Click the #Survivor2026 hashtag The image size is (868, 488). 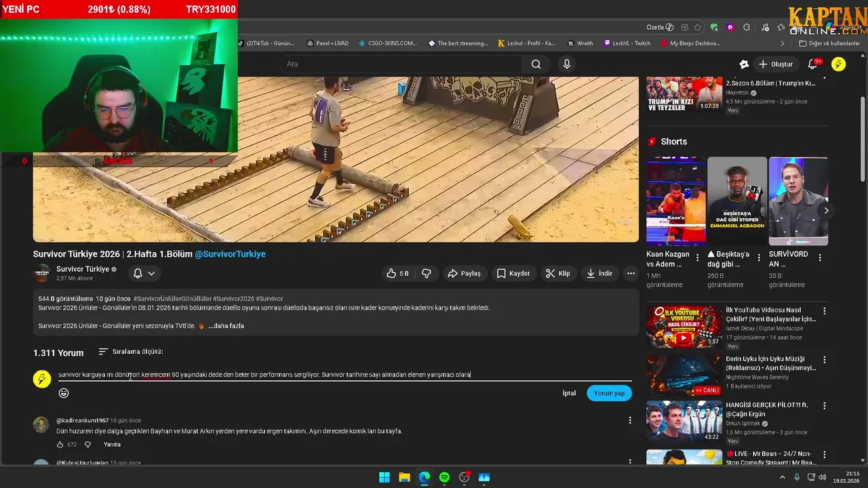(233, 299)
